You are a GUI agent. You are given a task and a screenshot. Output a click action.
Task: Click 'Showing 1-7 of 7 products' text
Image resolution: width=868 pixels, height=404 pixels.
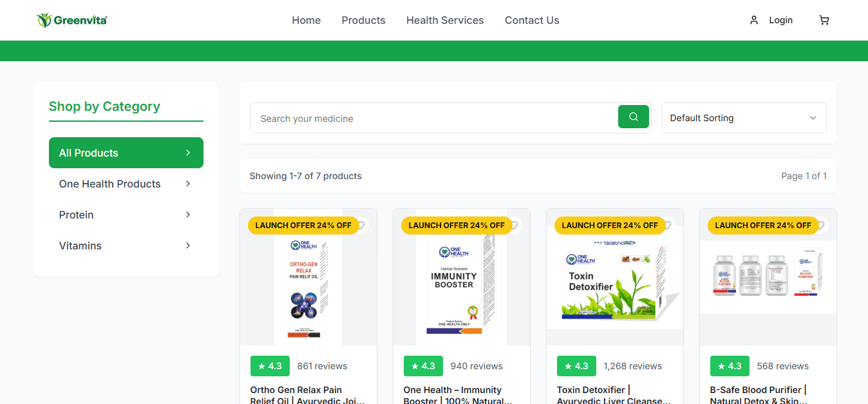306,176
